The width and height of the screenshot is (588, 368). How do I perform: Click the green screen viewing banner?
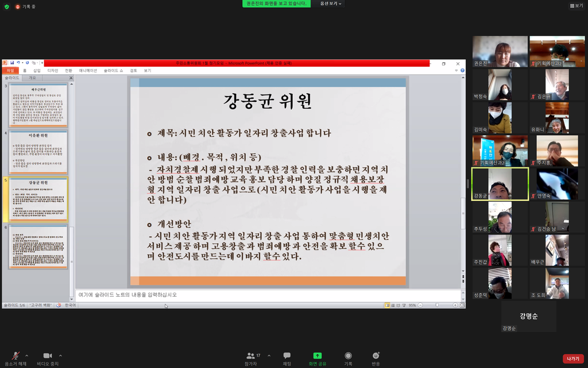tap(276, 3)
